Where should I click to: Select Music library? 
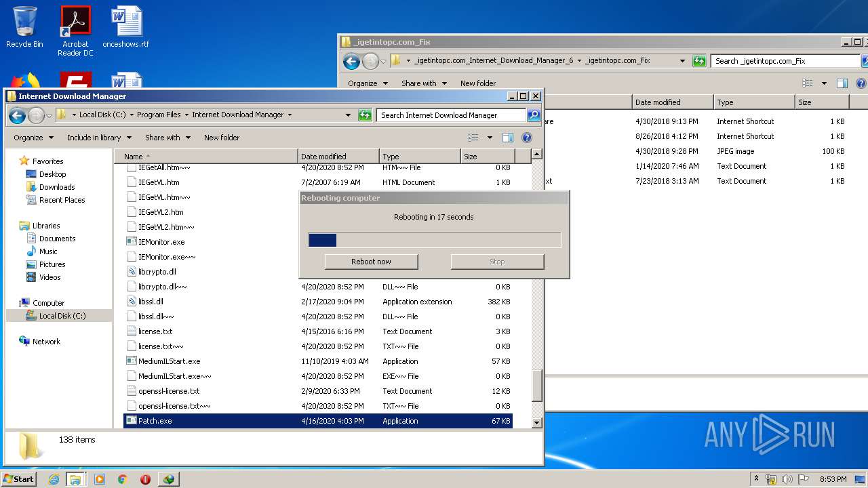[x=48, y=251]
